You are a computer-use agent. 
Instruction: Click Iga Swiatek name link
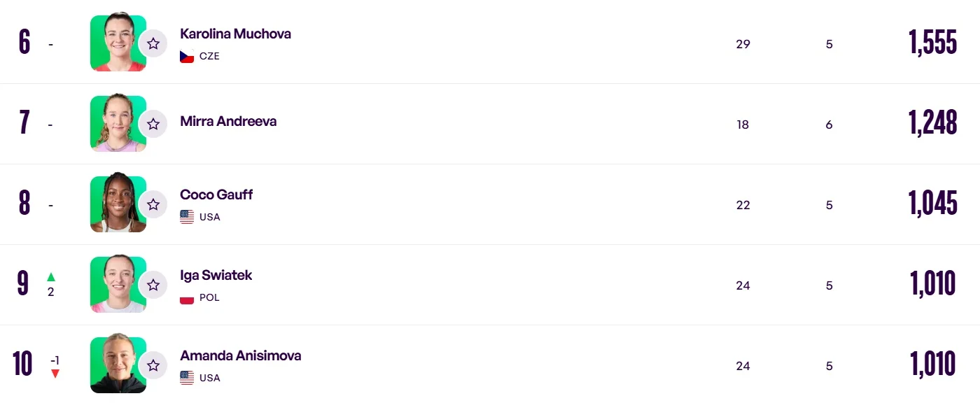click(216, 275)
